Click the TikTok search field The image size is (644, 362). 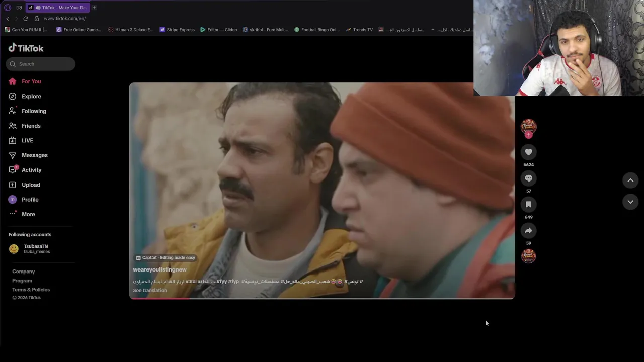(41, 64)
